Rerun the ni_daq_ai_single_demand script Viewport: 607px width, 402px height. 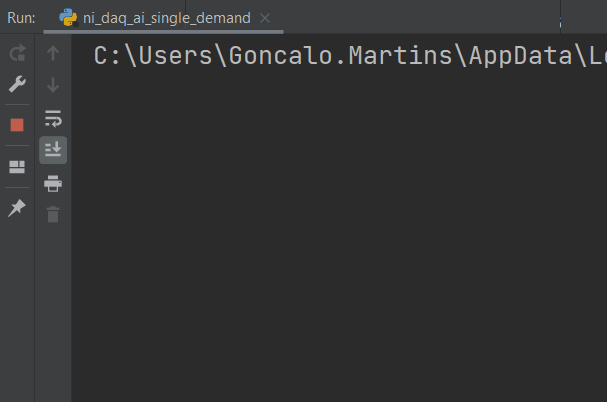tap(17, 54)
